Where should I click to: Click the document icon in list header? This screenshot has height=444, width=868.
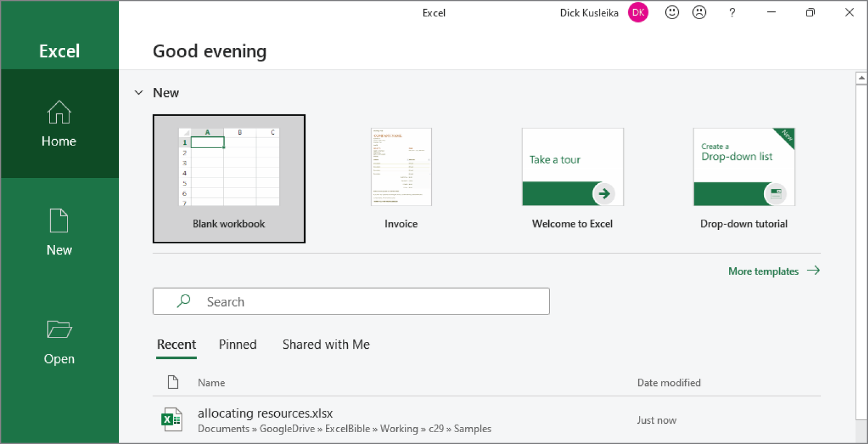(173, 382)
